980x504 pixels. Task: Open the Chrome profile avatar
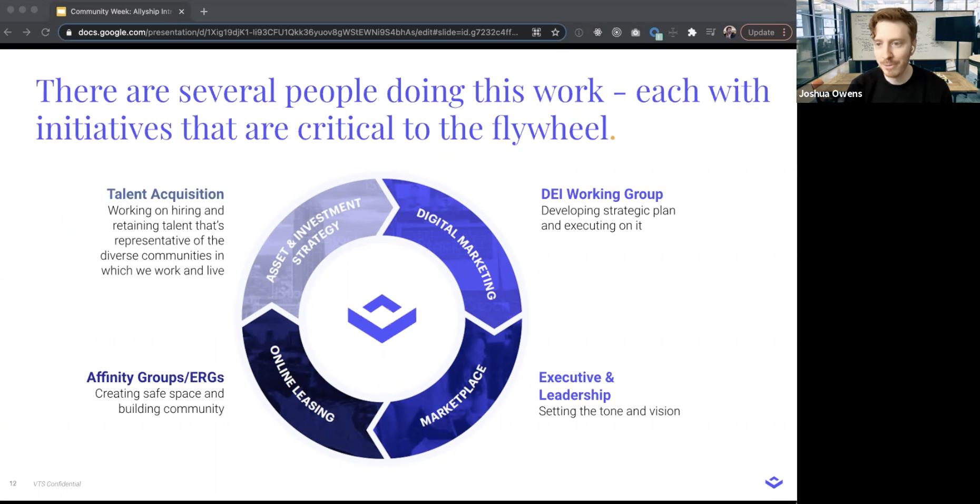point(729,32)
